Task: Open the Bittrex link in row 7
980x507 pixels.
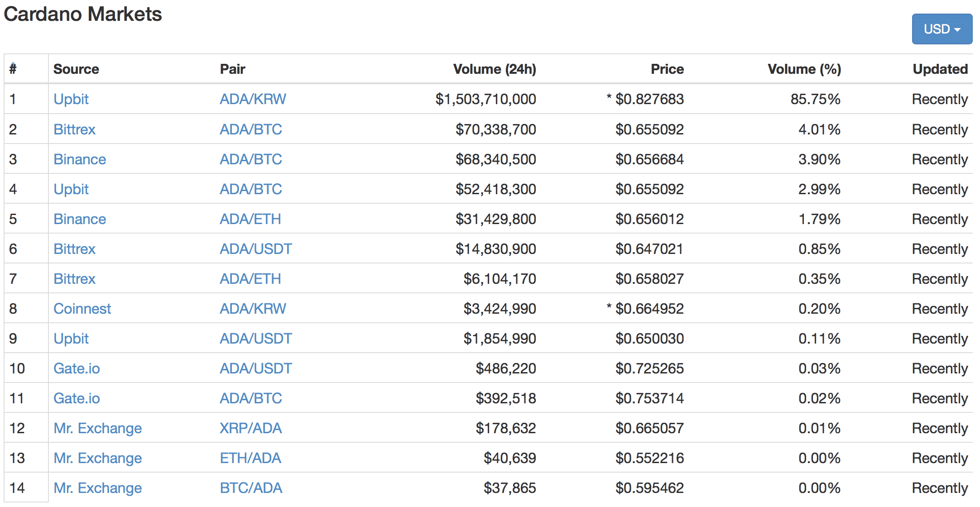Action: [74, 279]
